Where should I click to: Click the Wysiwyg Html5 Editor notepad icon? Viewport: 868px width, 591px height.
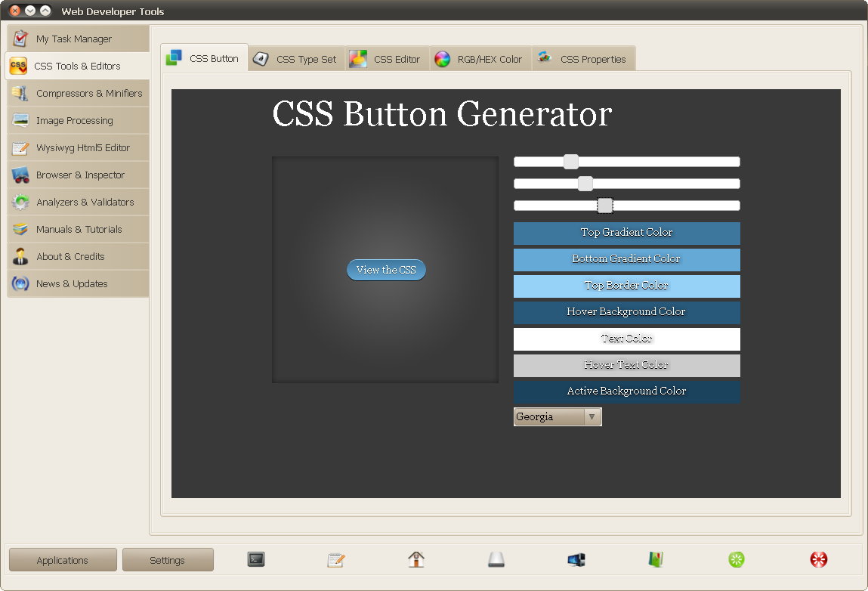[x=20, y=148]
